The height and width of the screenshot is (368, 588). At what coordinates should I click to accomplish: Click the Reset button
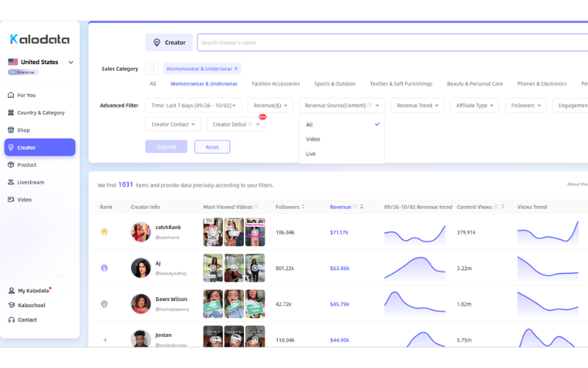point(212,146)
